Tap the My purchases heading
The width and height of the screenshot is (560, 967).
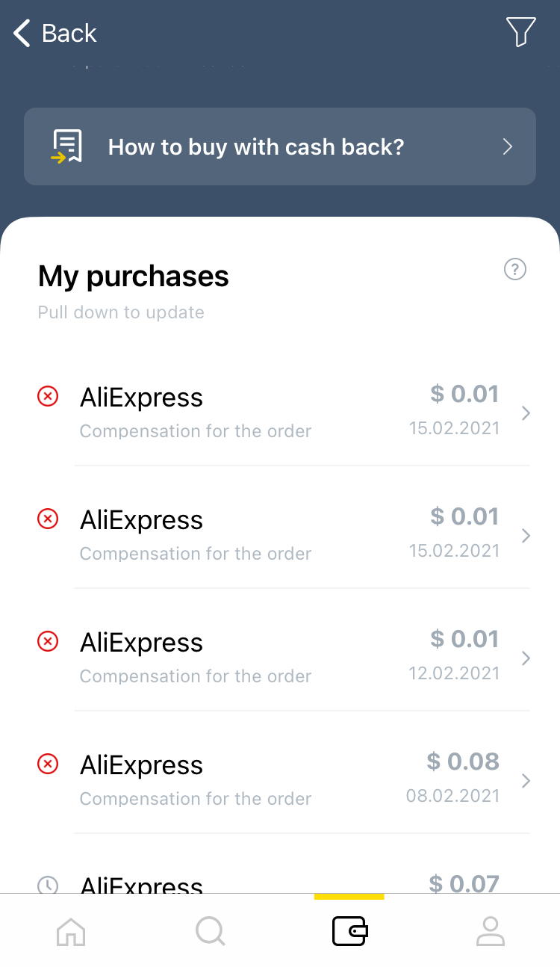coord(133,276)
